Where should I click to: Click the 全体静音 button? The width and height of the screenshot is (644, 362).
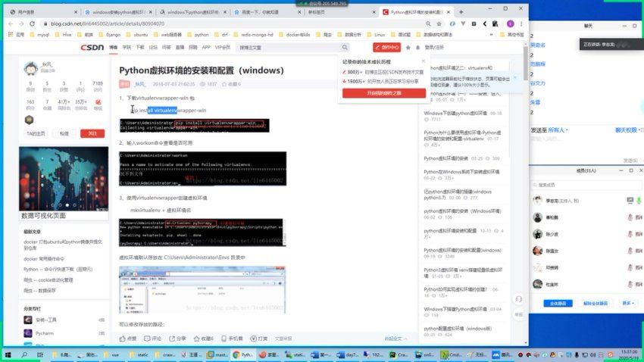(x=558, y=304)
